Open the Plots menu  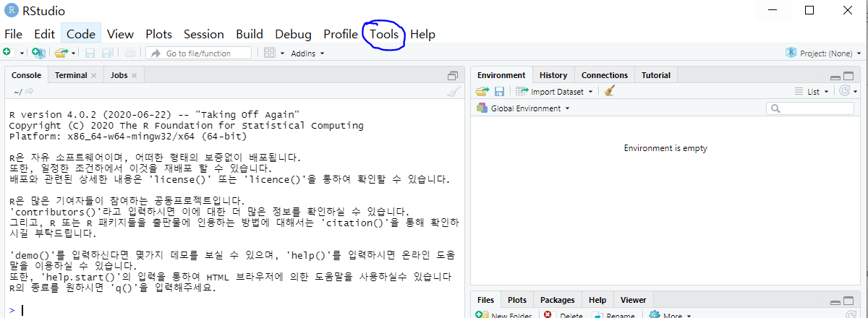point(158,34)
